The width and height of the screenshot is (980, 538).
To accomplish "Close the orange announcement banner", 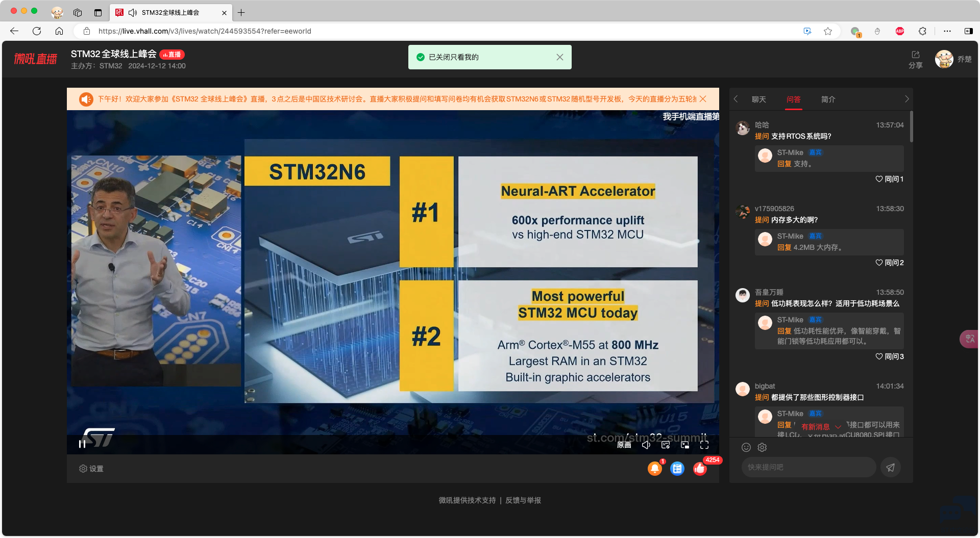I will (703, 99).
